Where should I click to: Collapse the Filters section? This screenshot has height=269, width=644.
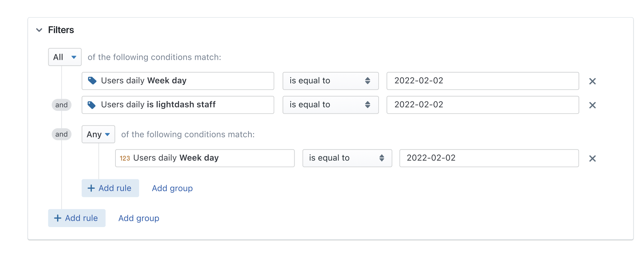[39, 30]
